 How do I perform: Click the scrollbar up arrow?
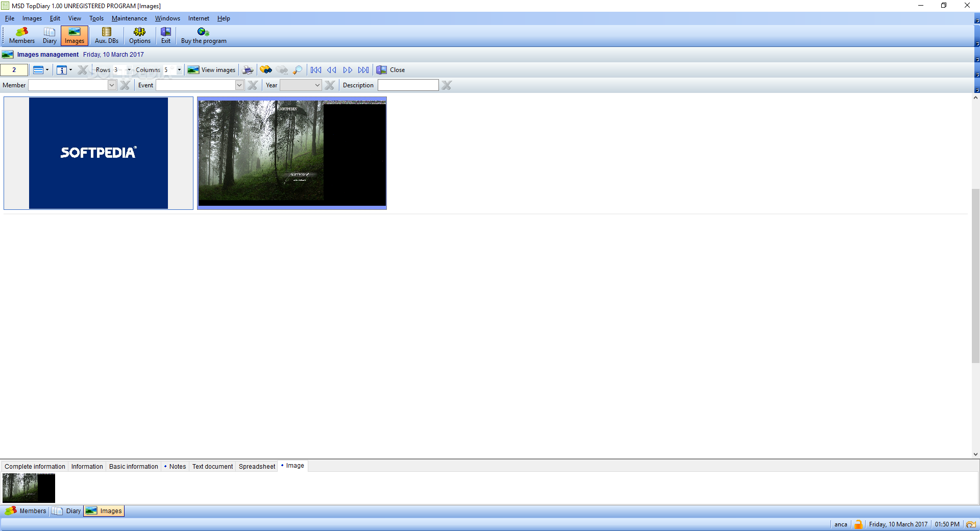(975, 98)
